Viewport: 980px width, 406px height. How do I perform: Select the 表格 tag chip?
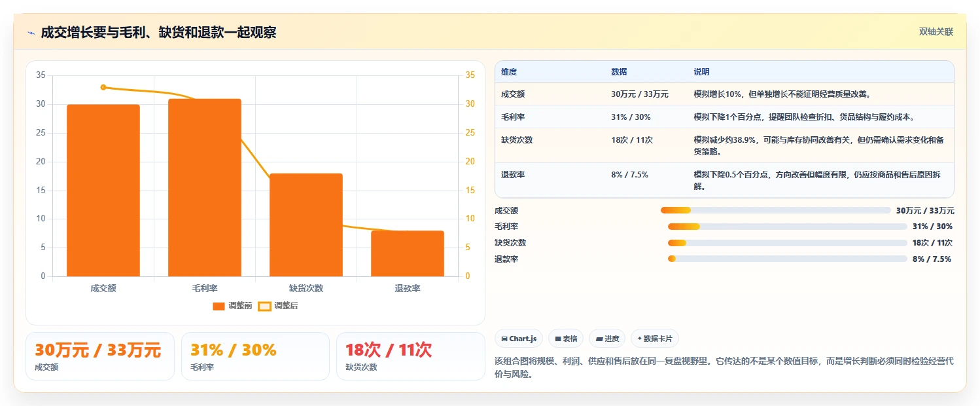pyautogui.click(x=567, y=339)
